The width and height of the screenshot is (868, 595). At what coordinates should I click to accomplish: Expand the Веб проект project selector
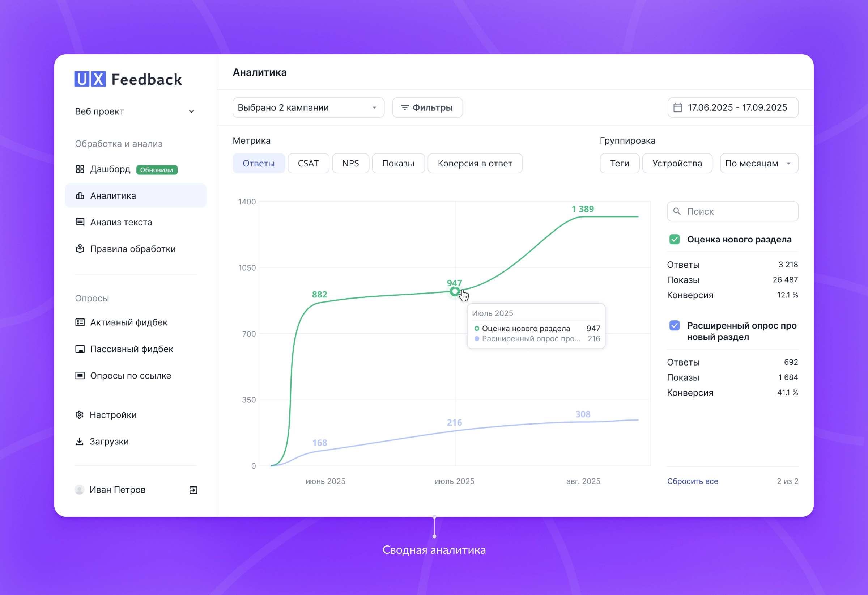pos(192,111)
